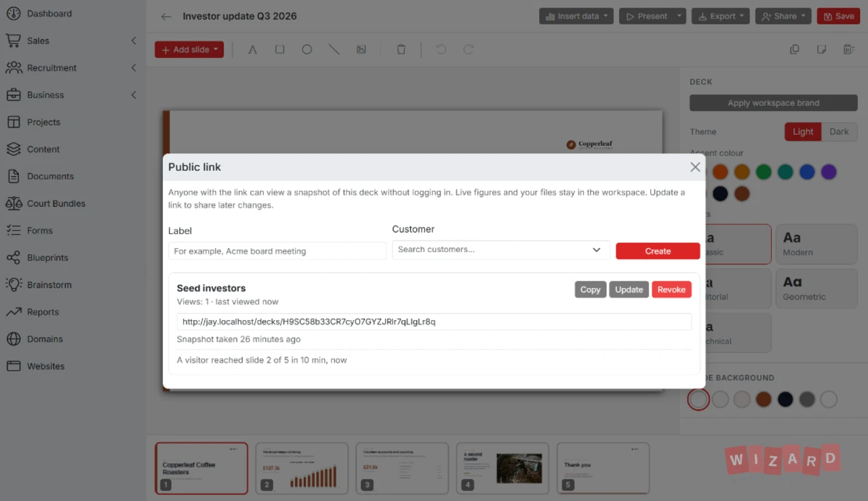Click the Label input field
The image size is (868, 501).
pyautogui.click(x=277, y=251)
